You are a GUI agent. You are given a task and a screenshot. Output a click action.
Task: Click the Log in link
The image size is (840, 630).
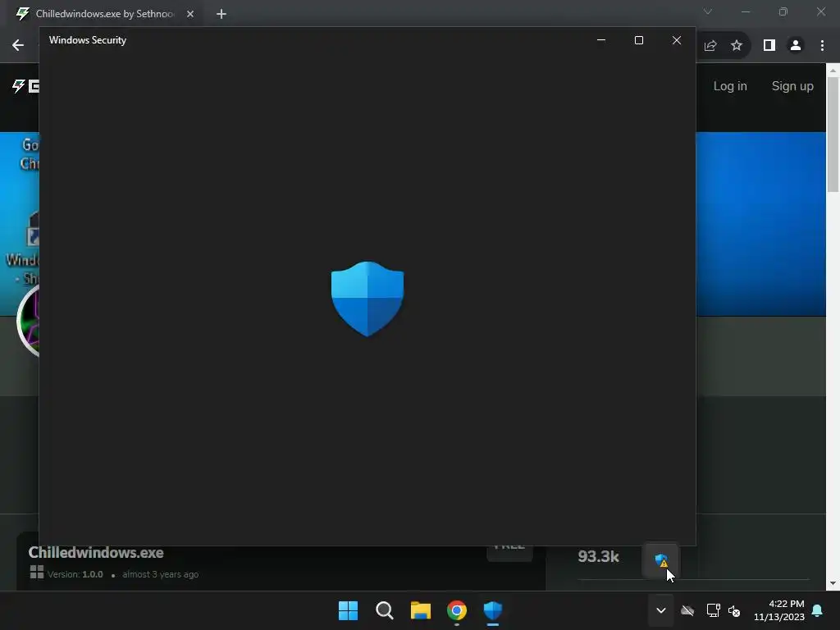[729, 85]
